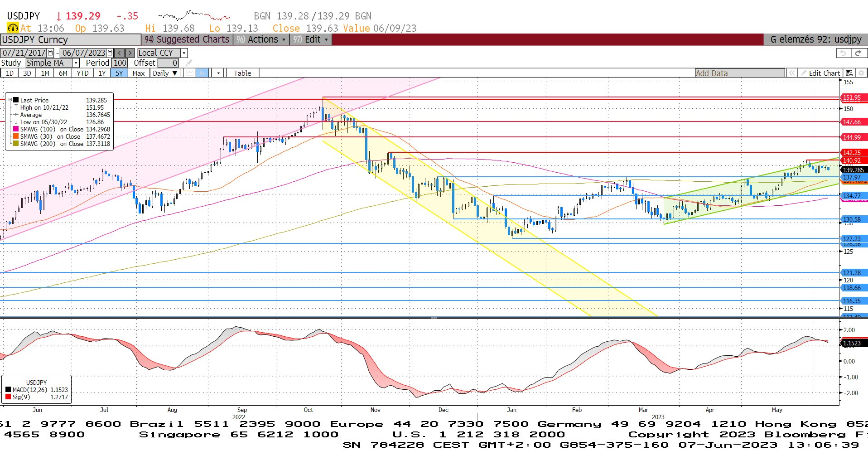The width and height of the screenshot is (868, 470).
Task: Click the 151.95 red price level label
Action: point(854,97)
